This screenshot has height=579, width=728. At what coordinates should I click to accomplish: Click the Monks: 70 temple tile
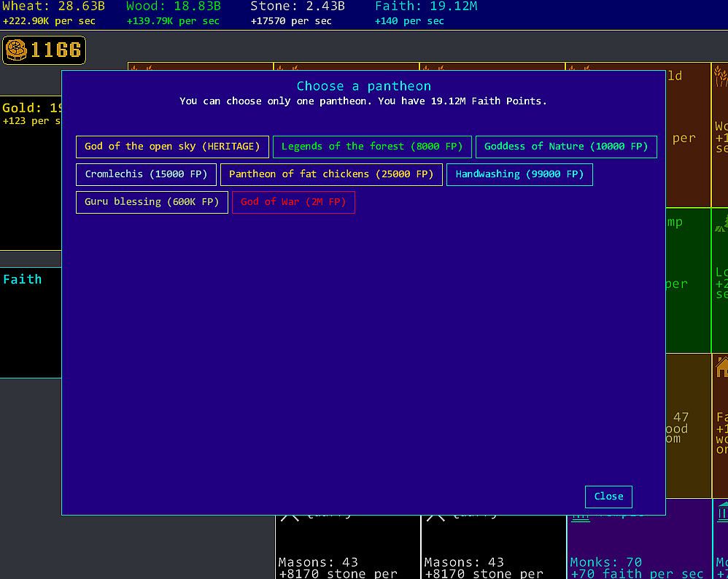(x=639, y=547)
